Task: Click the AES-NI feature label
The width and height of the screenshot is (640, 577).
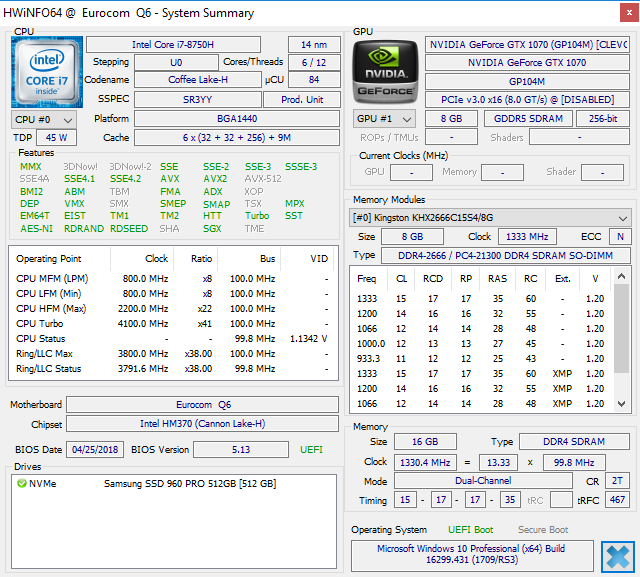Action: click(36, 229)
